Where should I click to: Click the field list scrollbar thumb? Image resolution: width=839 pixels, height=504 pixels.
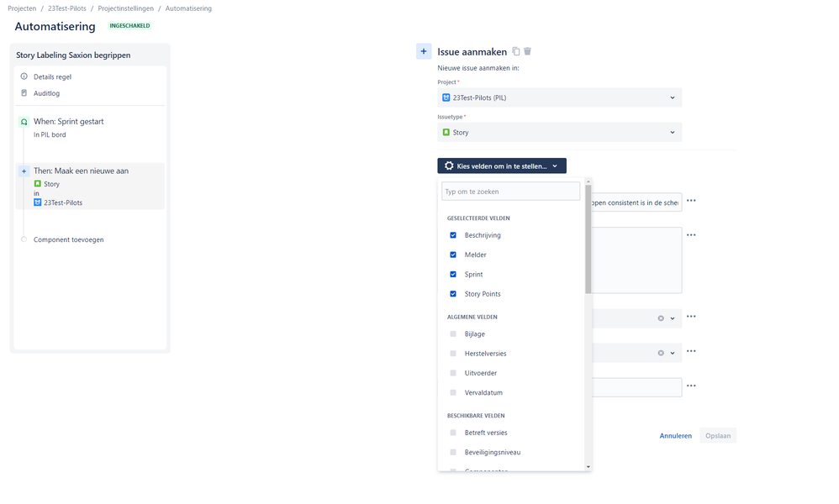tap(588, 239)
